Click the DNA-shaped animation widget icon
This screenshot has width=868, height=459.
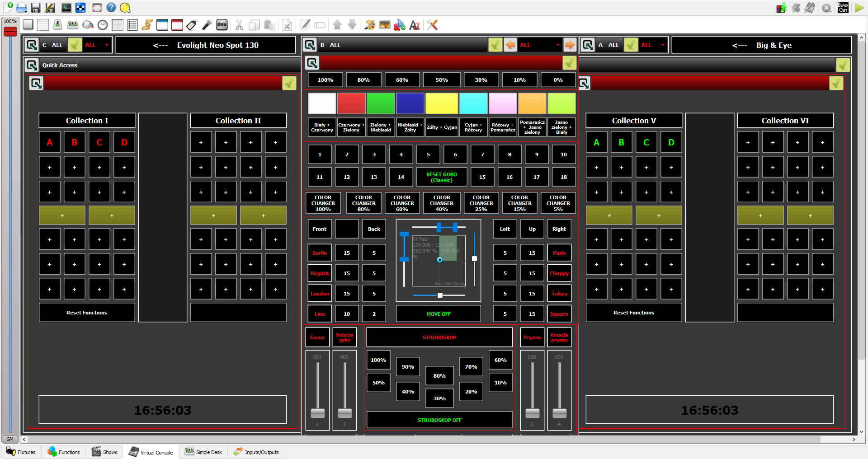[x=147, y=25]
